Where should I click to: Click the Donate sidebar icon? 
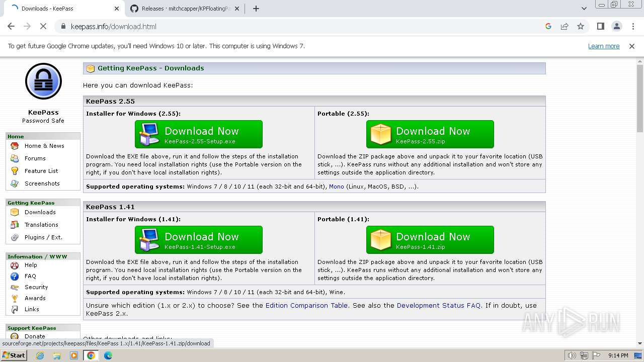(x=15, y=336)
